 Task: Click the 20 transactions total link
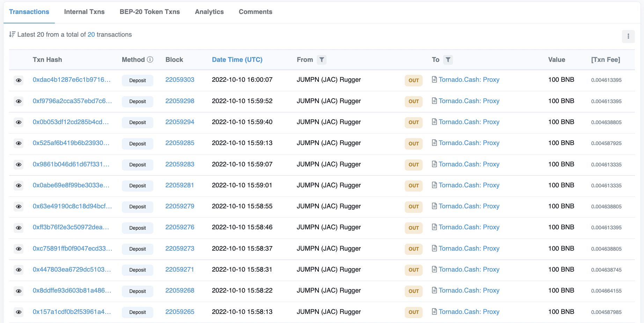pyautogui.click(x=91, y=35)
